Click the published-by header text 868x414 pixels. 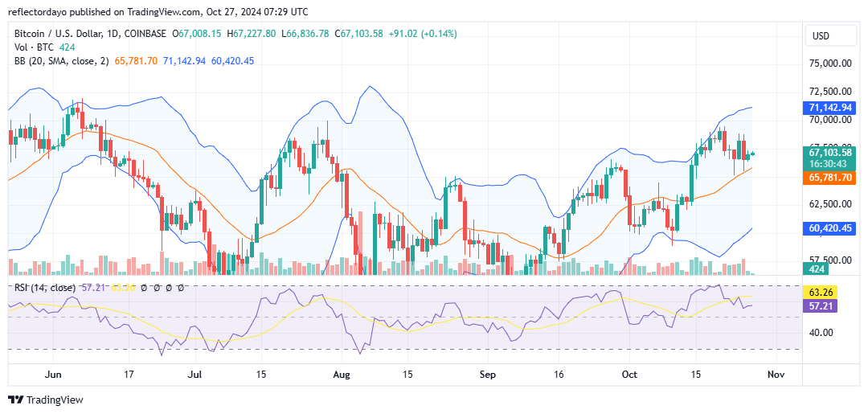tap(158, 11)
